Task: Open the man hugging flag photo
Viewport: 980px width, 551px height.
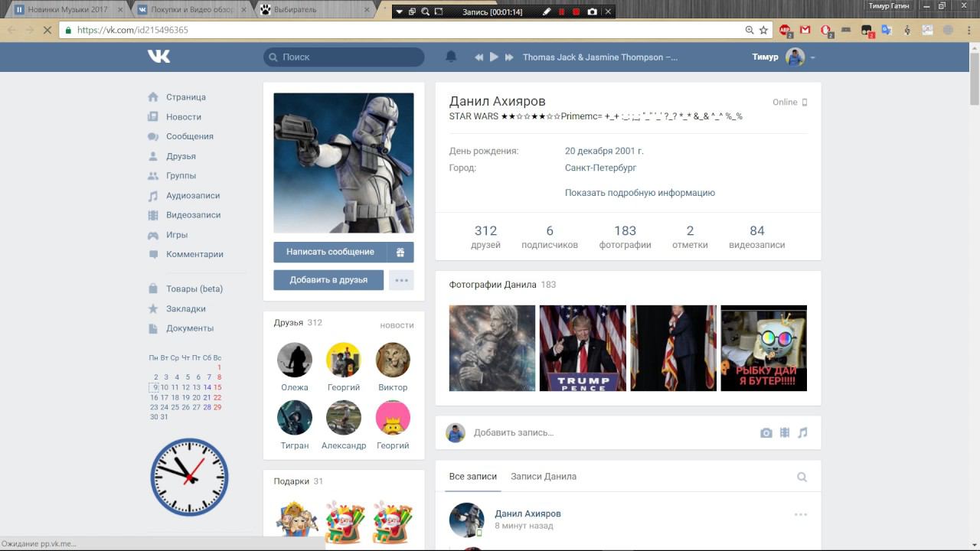Action: 673,348
